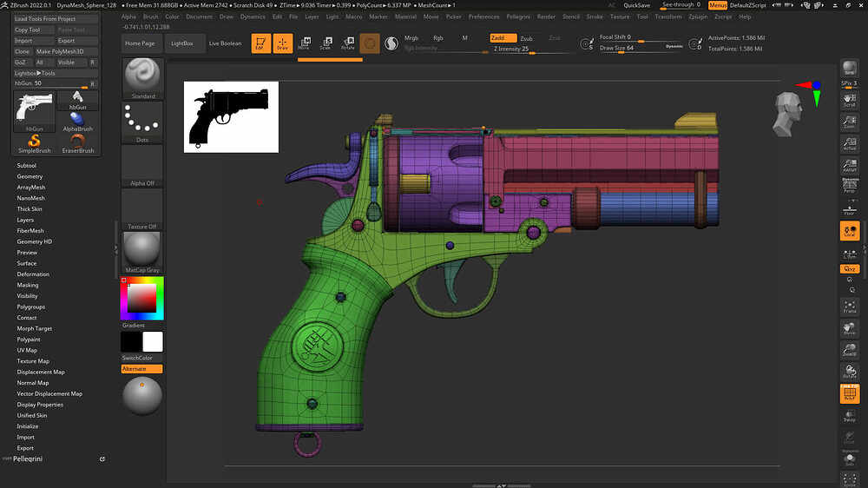Click the QuickSave button
The width and height of the screenshot is (868, 488).
pos(636,5)
